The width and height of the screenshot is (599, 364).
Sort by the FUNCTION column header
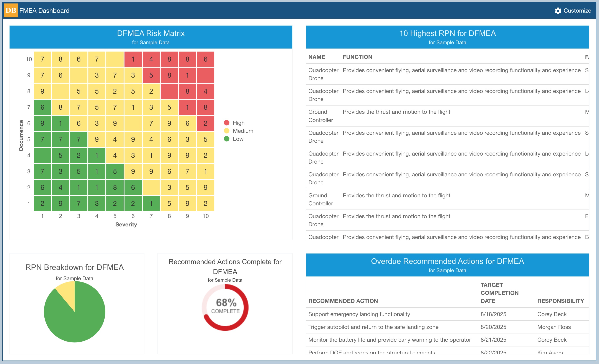coord(357,57)
